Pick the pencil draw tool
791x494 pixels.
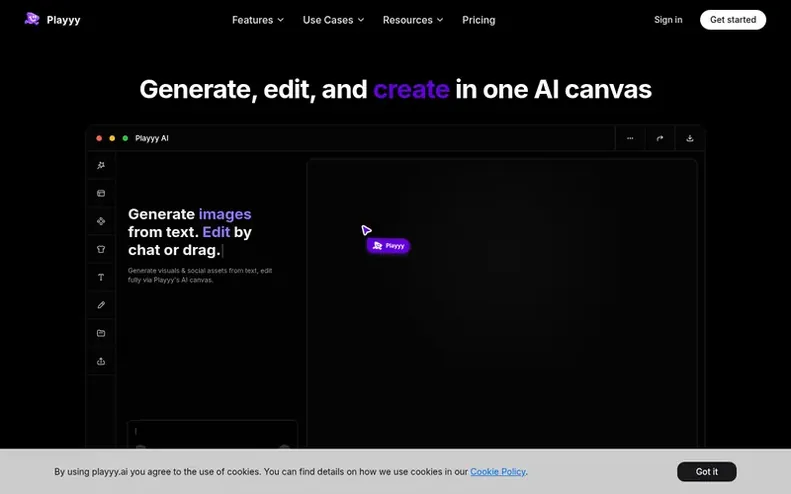[x=101, y=305]
